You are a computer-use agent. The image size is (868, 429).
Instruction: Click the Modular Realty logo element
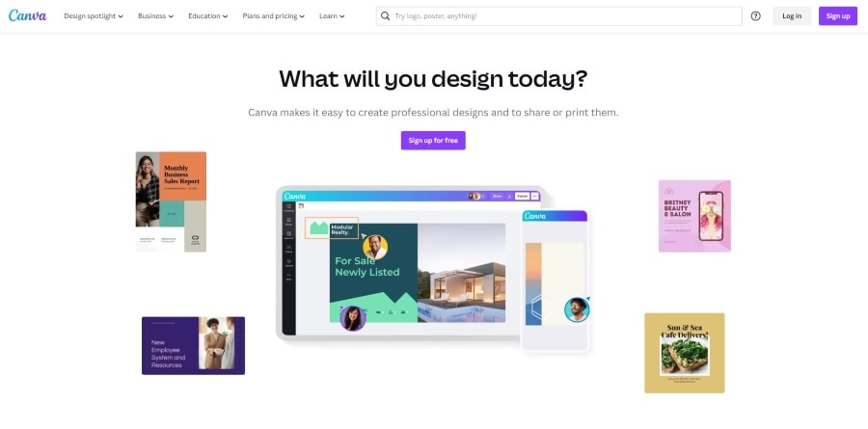point(332,228)
